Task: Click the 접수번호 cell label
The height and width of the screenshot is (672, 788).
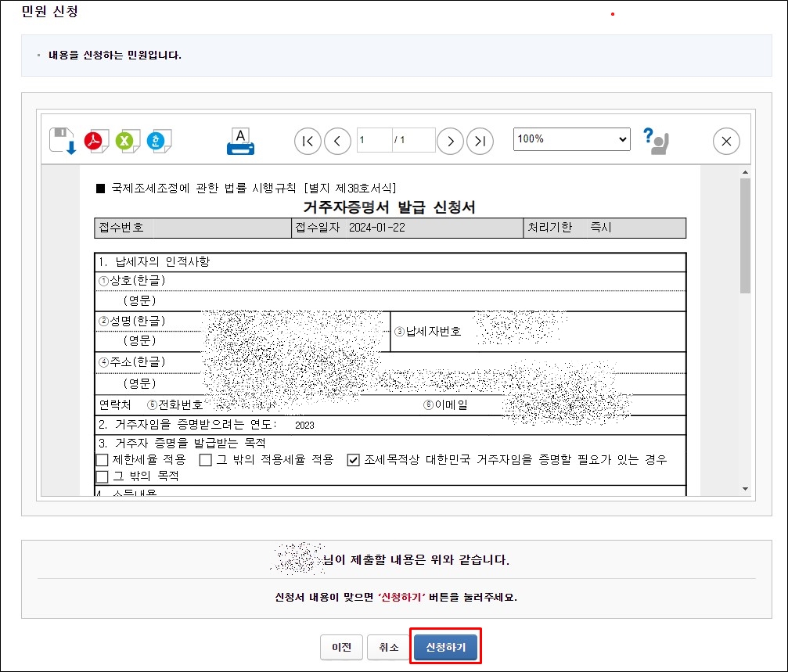Action: coord(121,228)
